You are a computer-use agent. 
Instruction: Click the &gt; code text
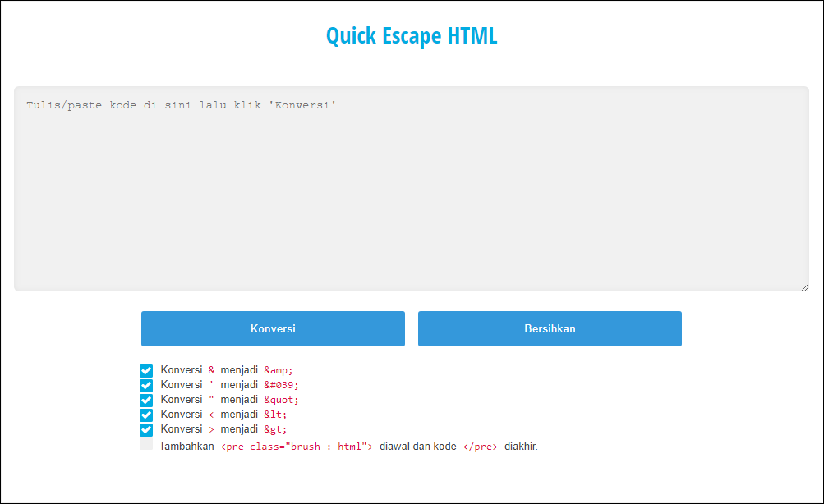click(x=275, y=429)
